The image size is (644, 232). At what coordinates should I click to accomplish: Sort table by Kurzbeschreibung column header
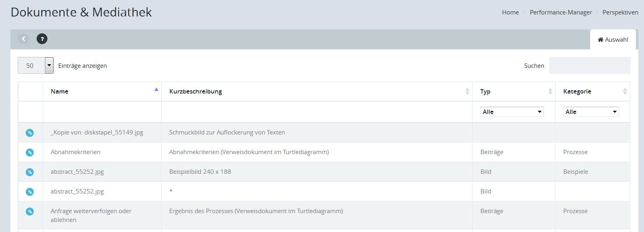[196, 92]
